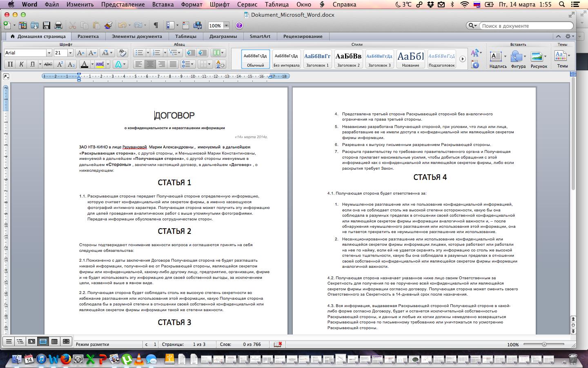Viewport: 588px width, 368px height.
Task: Click the Copy icon in toolbar
Action: [85, 25]
